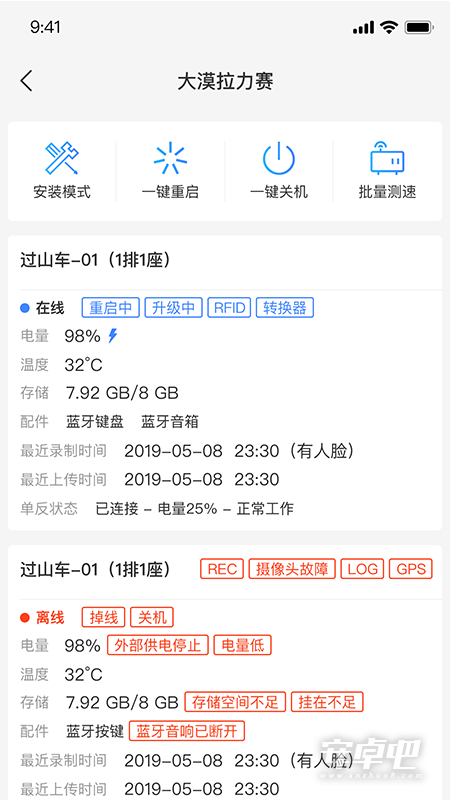Tap the 一键重启 restart icon
Viewport: 450px width, 800px height.
pos(170,158)
